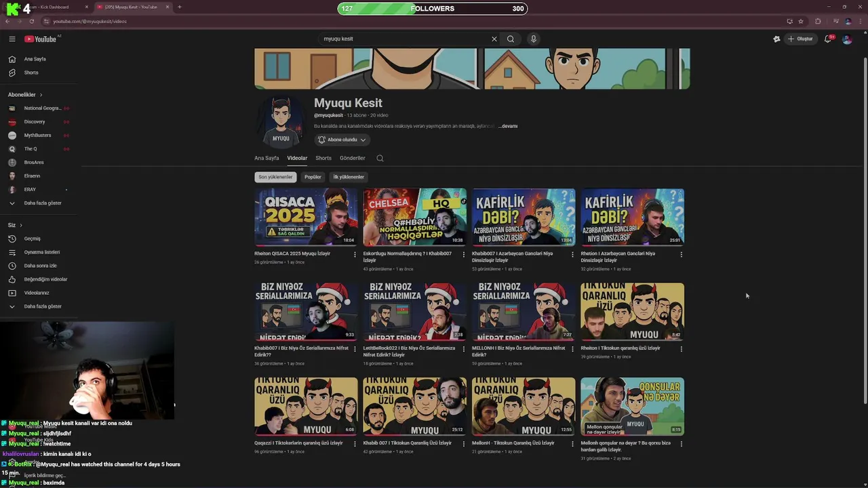
Task: Click the search magnifier button
Action: pyautogui.click(x=511, y=39)
